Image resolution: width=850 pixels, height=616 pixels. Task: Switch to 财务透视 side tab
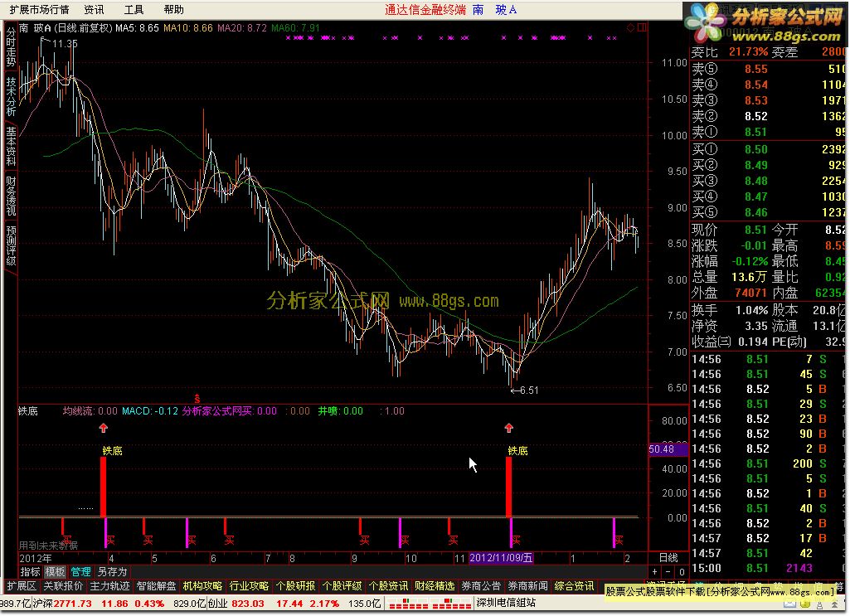11,196
